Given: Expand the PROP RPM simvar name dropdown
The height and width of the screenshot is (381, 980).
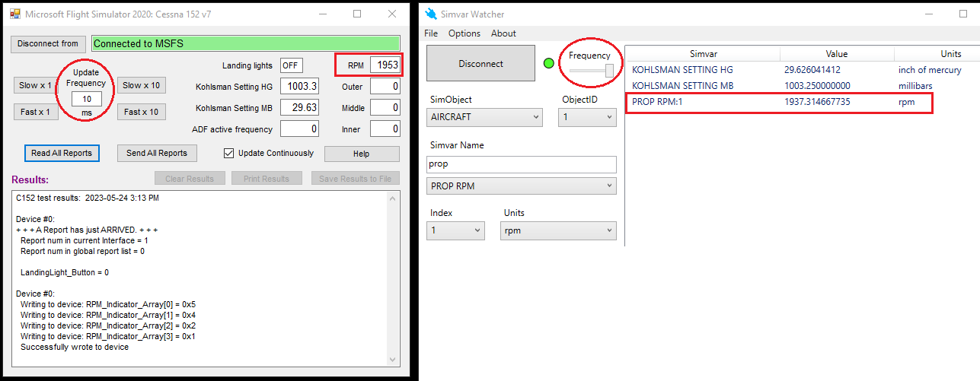Looking at the screenshot, I should pos(521,186).
